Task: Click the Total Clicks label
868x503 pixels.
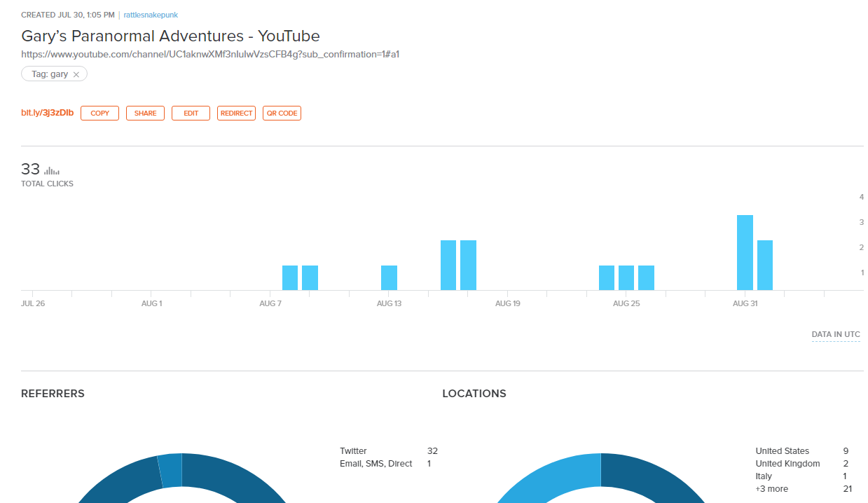Action: coord(47,184)
